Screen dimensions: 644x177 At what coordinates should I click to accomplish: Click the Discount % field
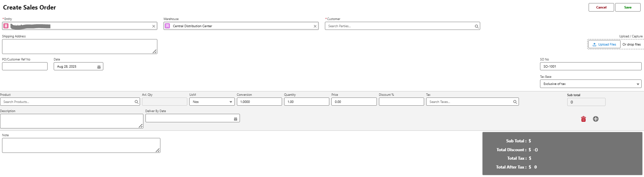[401, 102]
